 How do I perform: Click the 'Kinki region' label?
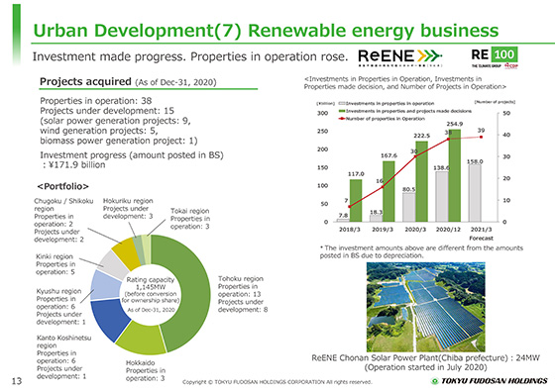(x=55, y=256)
